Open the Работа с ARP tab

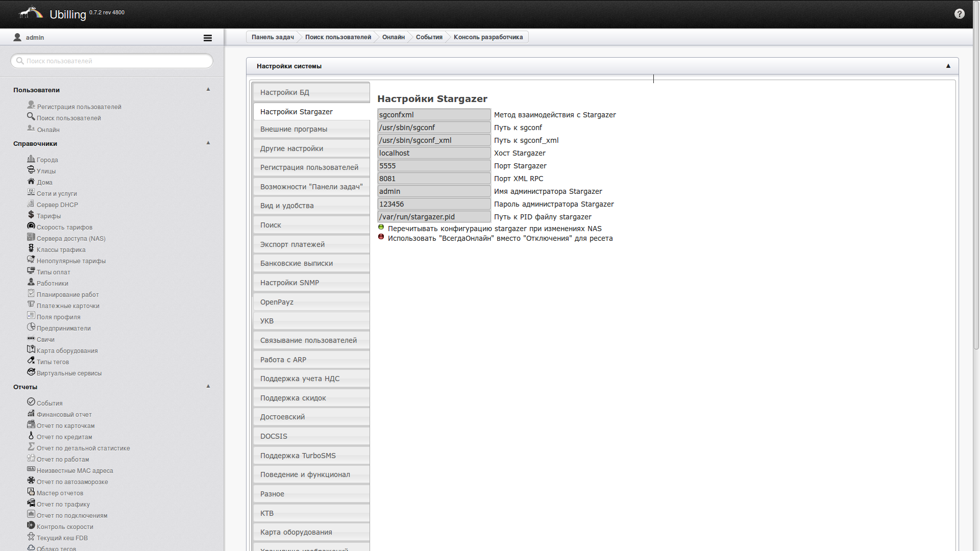(x=311, y=360)
